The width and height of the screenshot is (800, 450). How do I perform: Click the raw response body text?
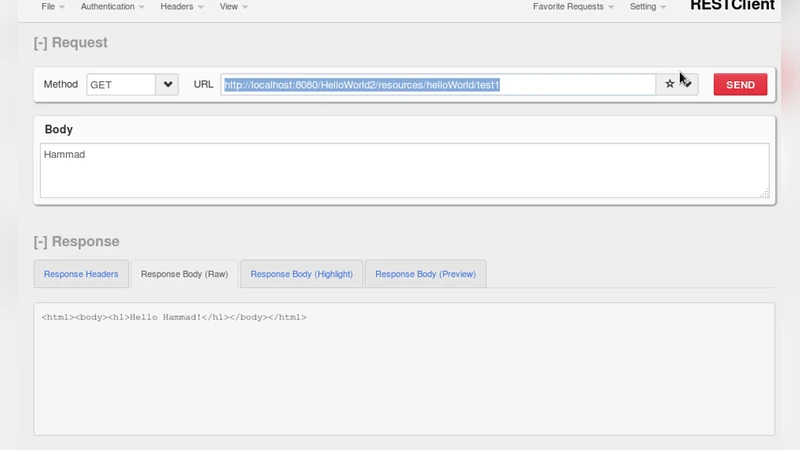[174, 317]
